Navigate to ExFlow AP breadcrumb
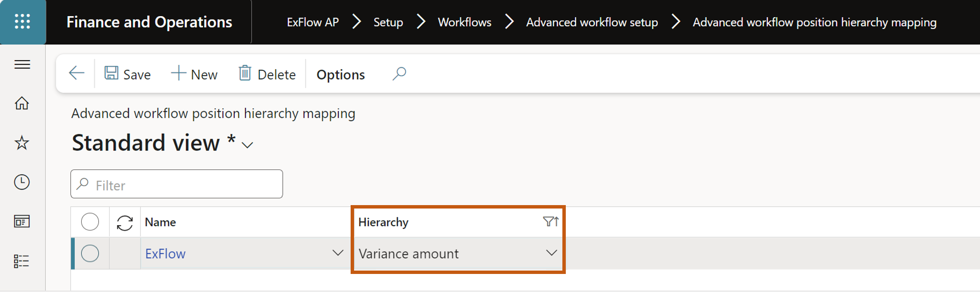The height and width of the screenshot is (293, 980). click(x=312, y=22)
